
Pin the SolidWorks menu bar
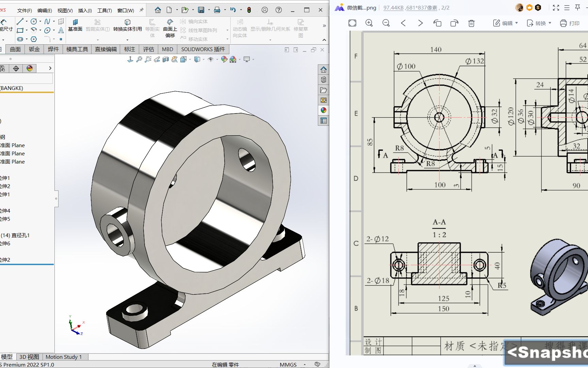(142, 10)
